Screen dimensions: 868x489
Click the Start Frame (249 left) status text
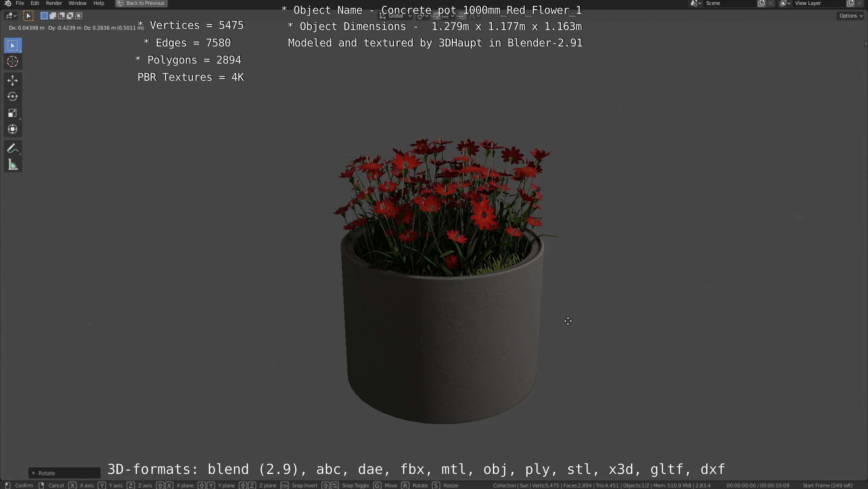(x=828, y=485)
